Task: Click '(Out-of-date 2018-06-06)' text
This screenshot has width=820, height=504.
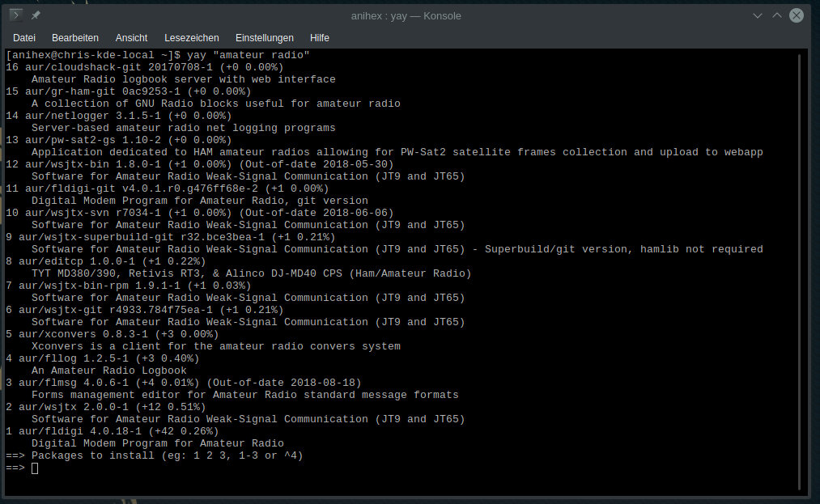Action: coord(317,213)
